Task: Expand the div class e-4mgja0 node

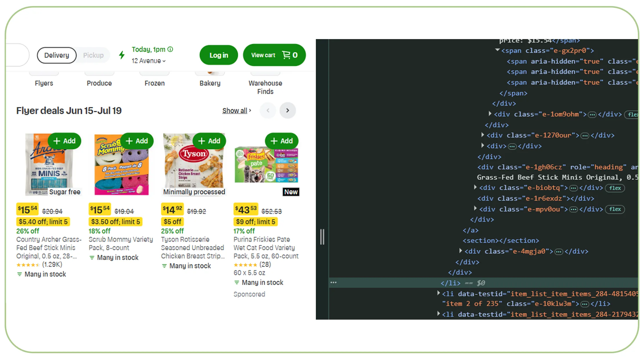Action: pos(461,251)
